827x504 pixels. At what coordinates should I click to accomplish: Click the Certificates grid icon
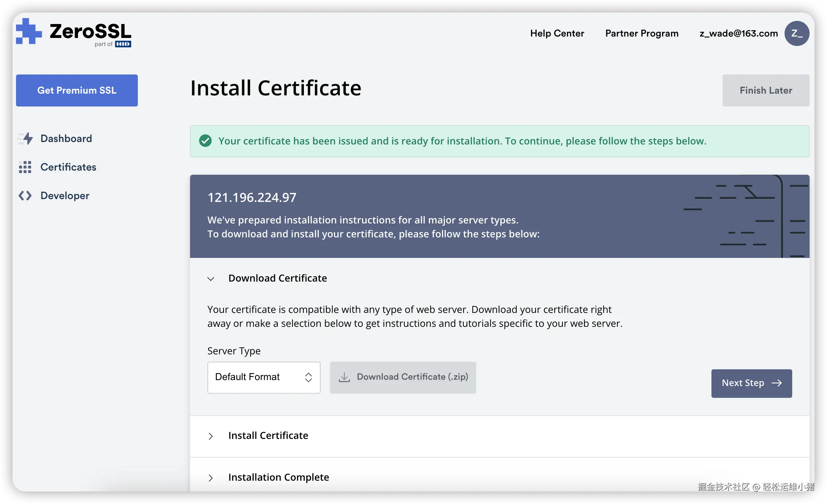(25, 167)
